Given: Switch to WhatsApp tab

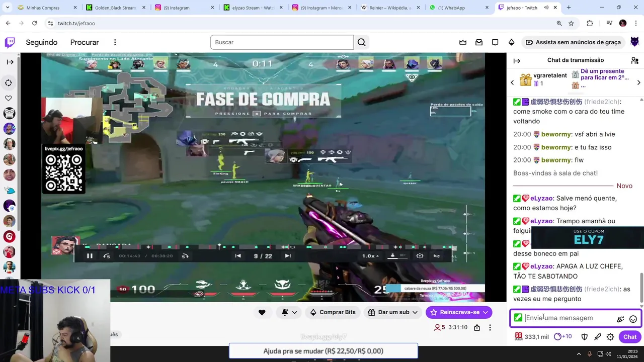Looking at the screenshot, I should click(459, 8).
